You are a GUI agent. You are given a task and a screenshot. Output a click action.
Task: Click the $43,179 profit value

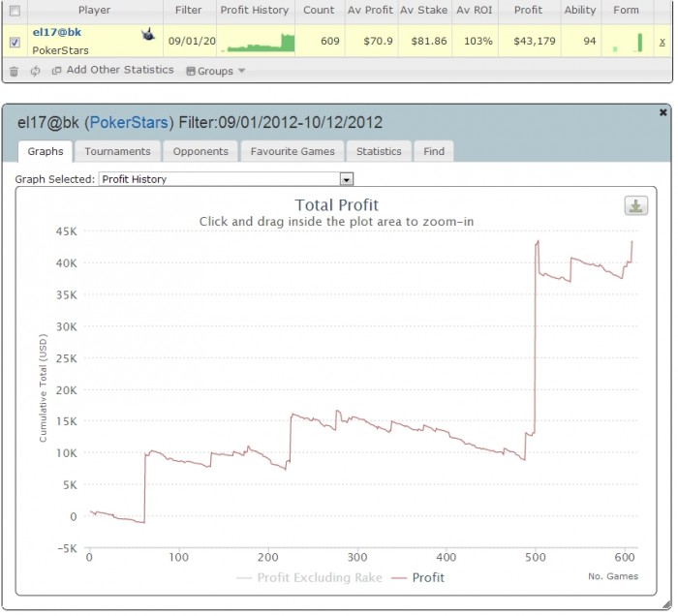point(535,41)
